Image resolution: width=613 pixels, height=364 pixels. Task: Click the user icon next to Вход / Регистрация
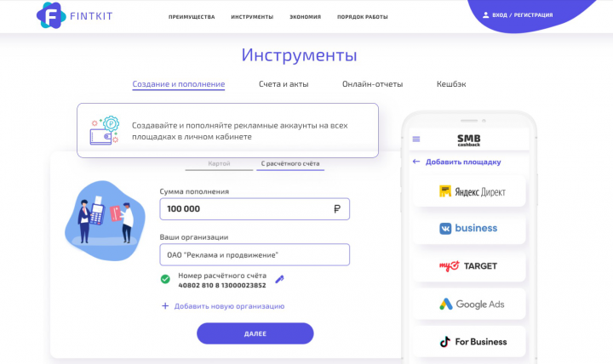click(485, 14)
